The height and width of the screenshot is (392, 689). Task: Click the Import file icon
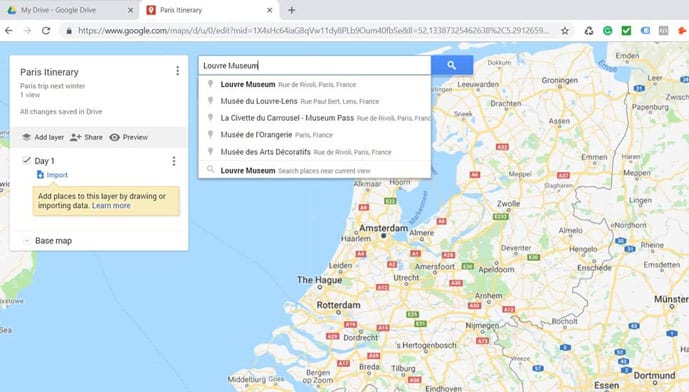(40, 175)
